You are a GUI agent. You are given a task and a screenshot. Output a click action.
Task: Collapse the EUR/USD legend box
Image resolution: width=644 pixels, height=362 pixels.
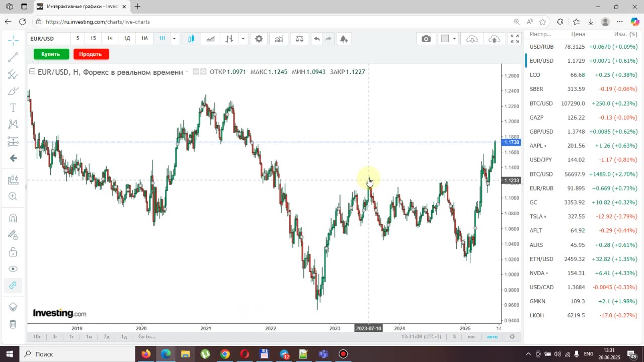click(x=32, y=72)
